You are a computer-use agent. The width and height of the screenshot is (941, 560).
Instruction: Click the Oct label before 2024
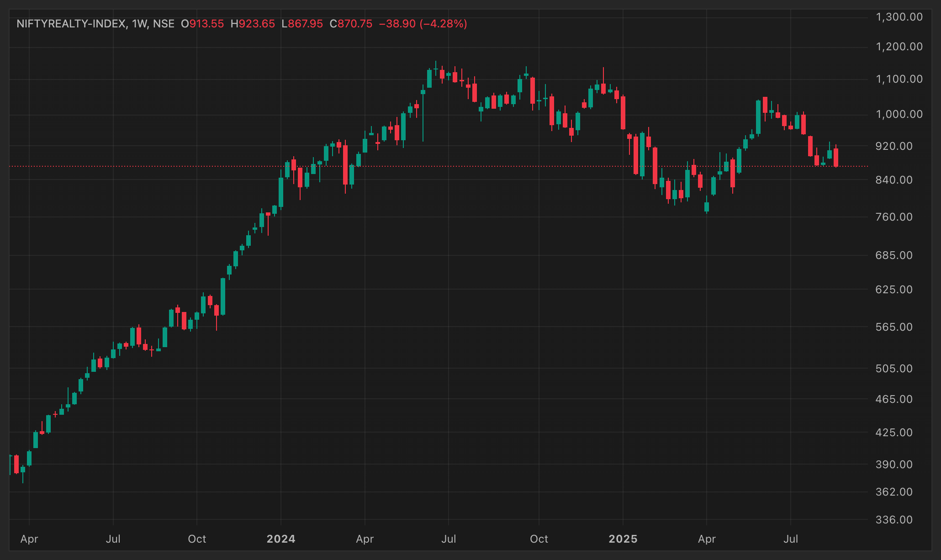pyautogui.click(x=197, y=539)
